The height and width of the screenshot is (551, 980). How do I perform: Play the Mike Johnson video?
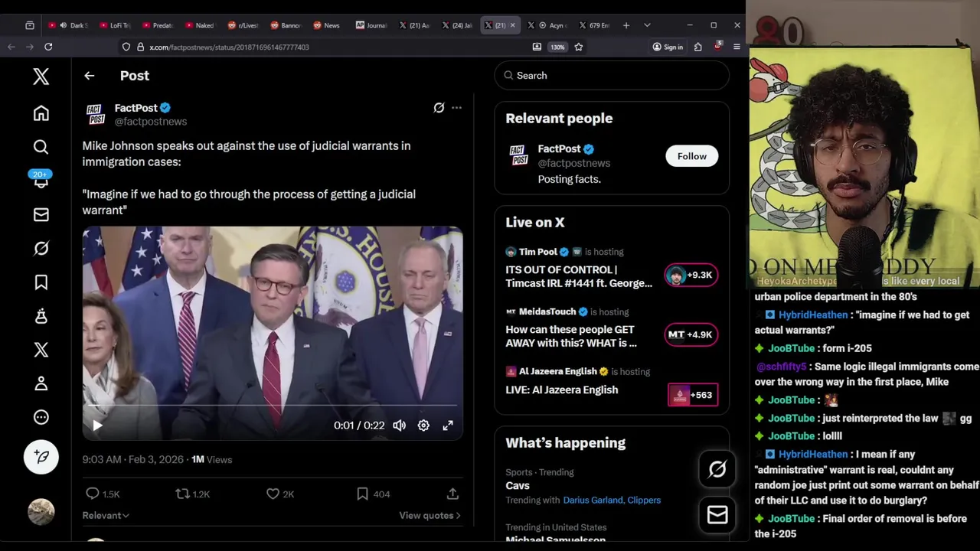[x=97, y=425]
